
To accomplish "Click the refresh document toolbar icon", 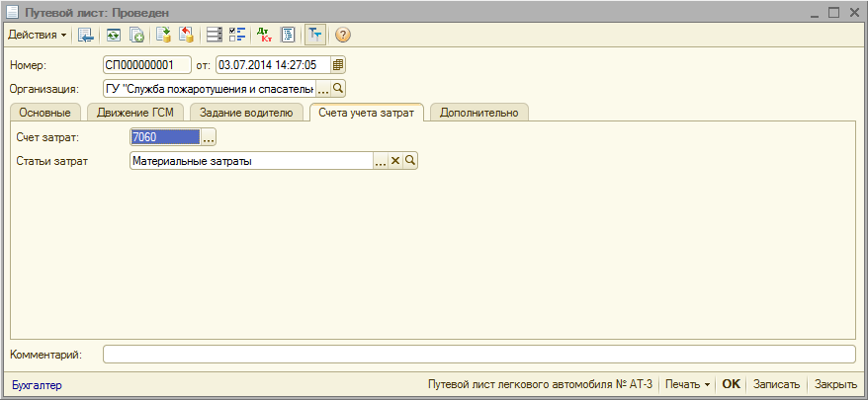I will click(114, 35).
